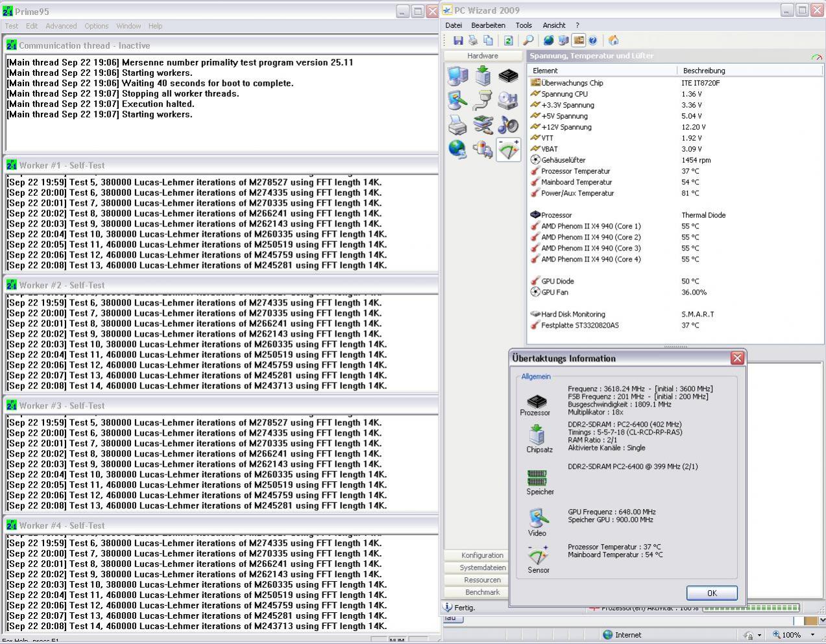Open the 100% zoom level dropdown arrow
The image size is (826, 644).
[x=812, y=635]
